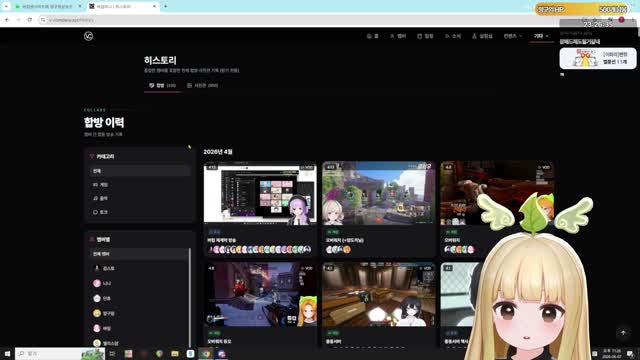Expand the 컨텐츠 dropdown in the header
The height and width of the screenshot is (360, 640).
coord(513,36)
